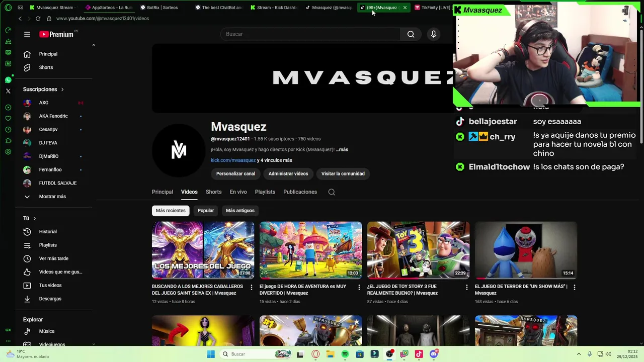Expand channel description ...más
Screen dimensions: 644x362
pyautogui.click(x=342, y=149)
